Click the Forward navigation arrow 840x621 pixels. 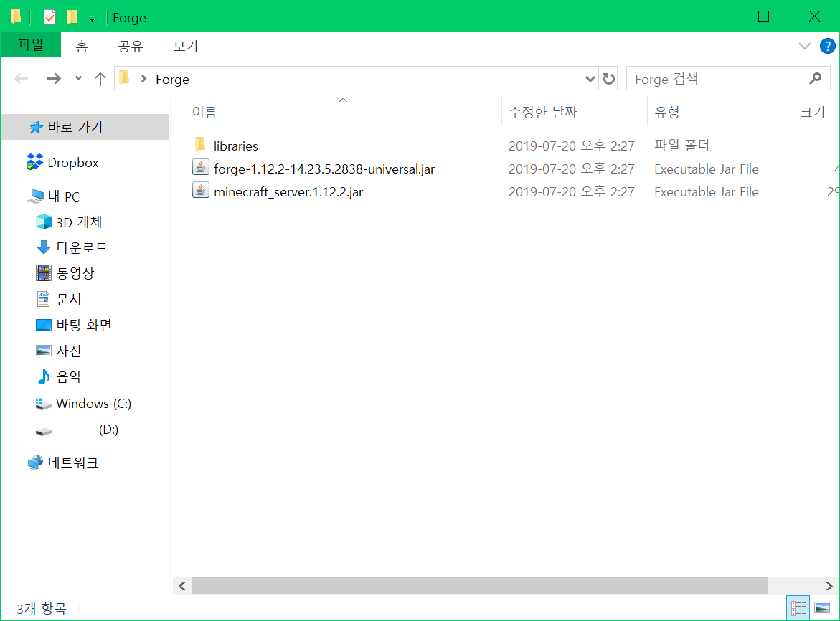(x=54, y=79)
